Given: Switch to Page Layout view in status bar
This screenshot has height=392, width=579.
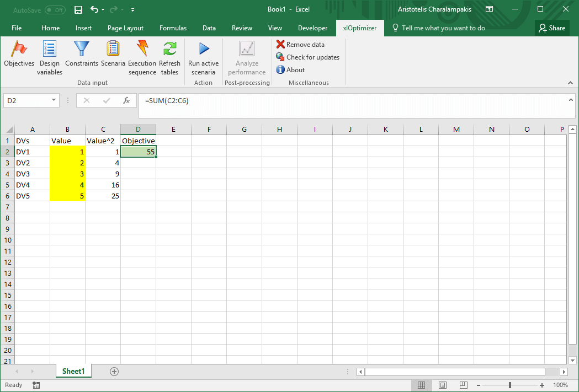Looking at the screenshot, I should [443, 385].
